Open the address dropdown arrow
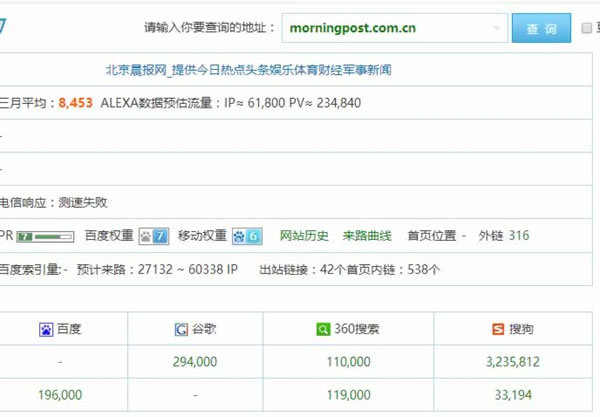 click(496, 28)
